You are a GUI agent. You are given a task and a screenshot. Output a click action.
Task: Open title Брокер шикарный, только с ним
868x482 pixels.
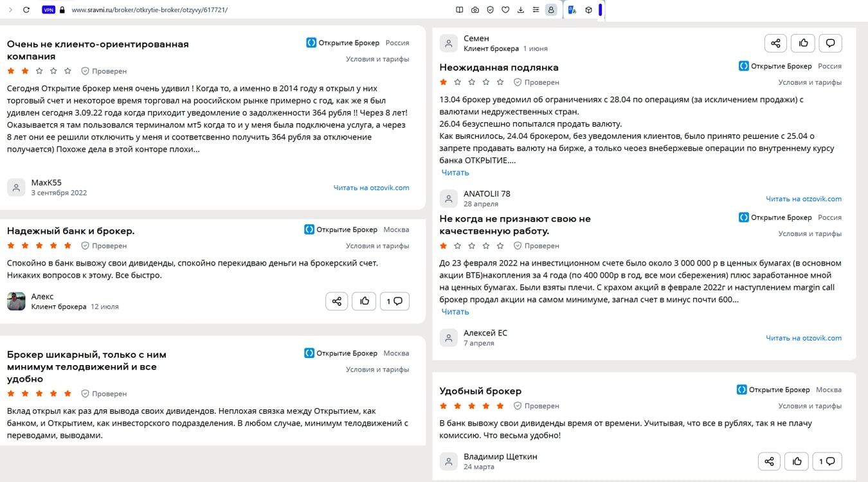(87, 366)
